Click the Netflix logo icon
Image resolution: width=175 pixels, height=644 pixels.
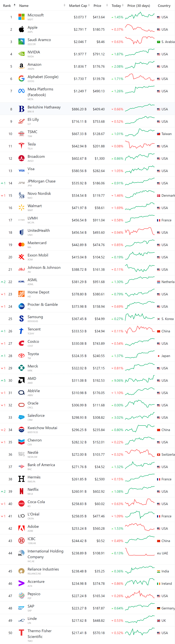click(22, 491)
